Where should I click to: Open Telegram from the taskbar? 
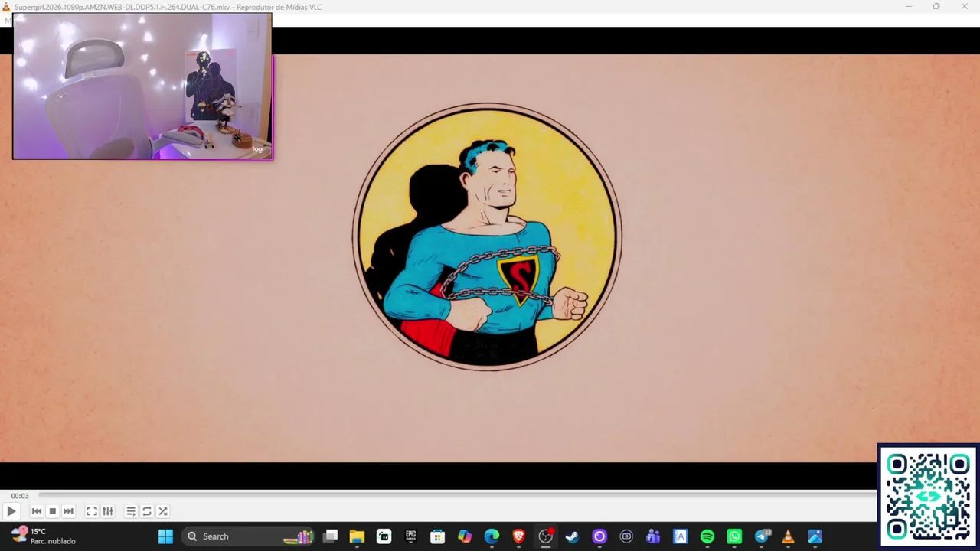coord(762,536)
